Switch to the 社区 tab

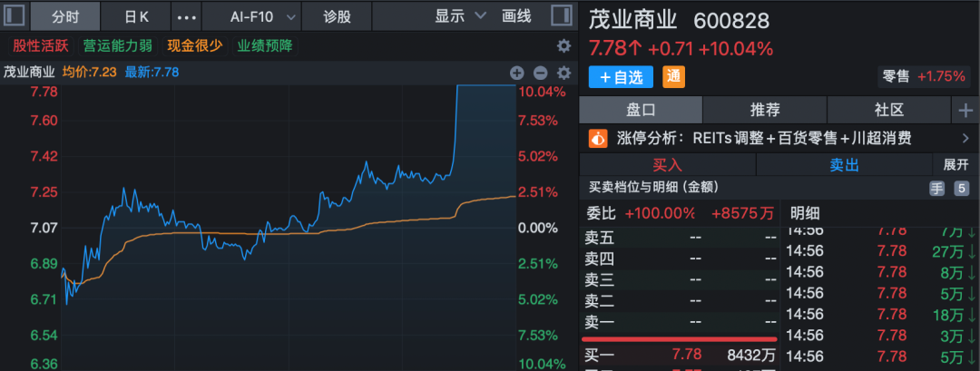888,111
